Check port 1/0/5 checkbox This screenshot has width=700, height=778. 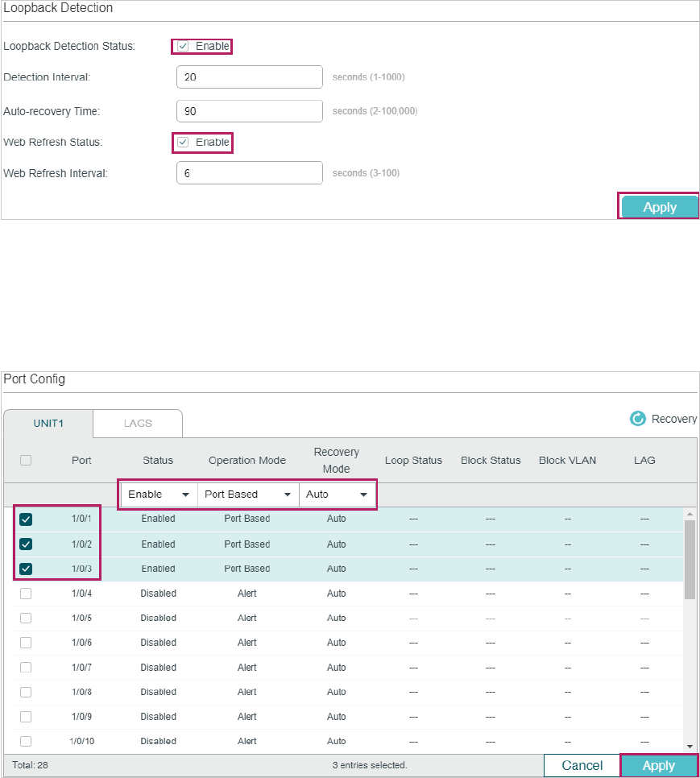click(x=26, y=619)
